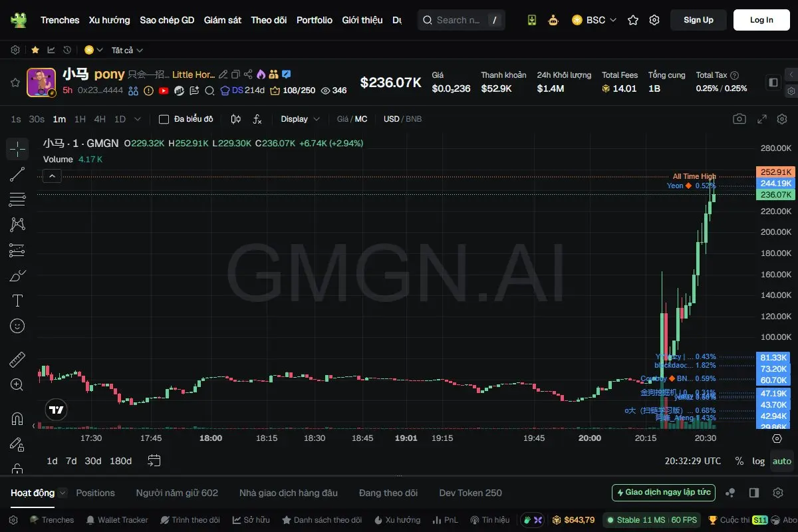This screenshot has width=798, height=532.
Task: Open the coin icon dropdown in watch bar
Action: (94, 50)
